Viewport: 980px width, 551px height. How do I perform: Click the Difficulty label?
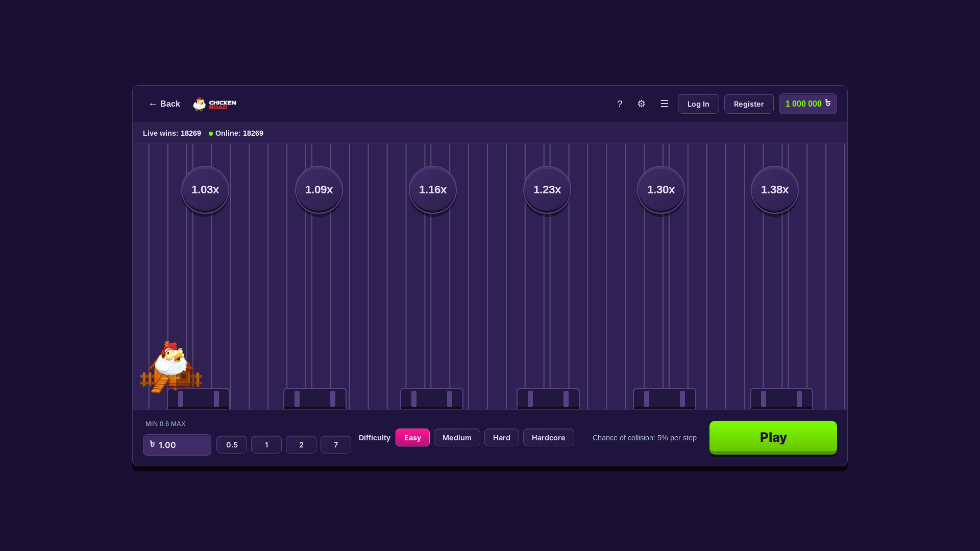click(x=375, y=438)
